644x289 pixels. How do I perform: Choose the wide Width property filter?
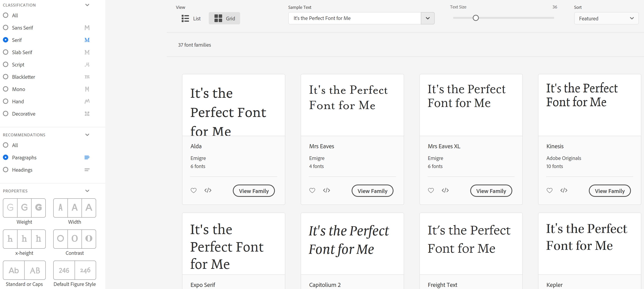click(89, 208)
